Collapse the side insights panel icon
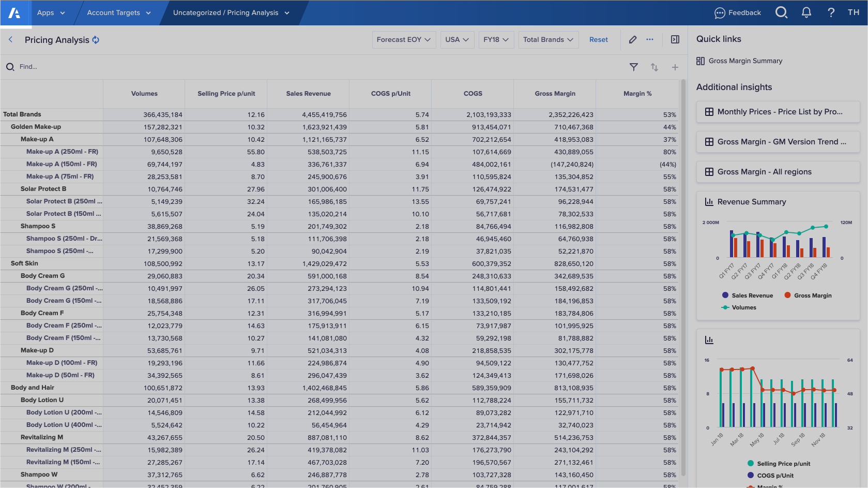This screenshot has height=488, width=868. pyautogui.click(x=675, y=40)
